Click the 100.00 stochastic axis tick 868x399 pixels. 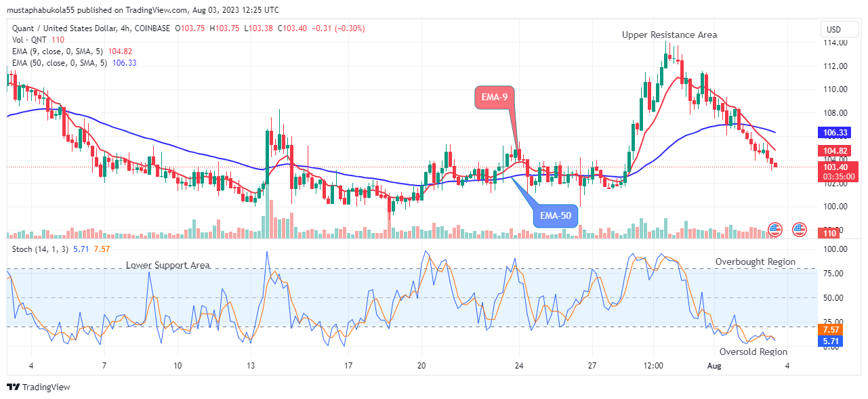pyautogui.click(x=835, y=249)
